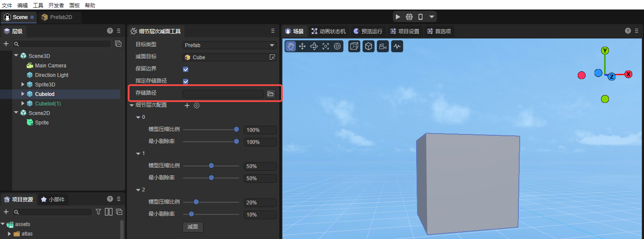Click the play button to run preview

point(398,17)
